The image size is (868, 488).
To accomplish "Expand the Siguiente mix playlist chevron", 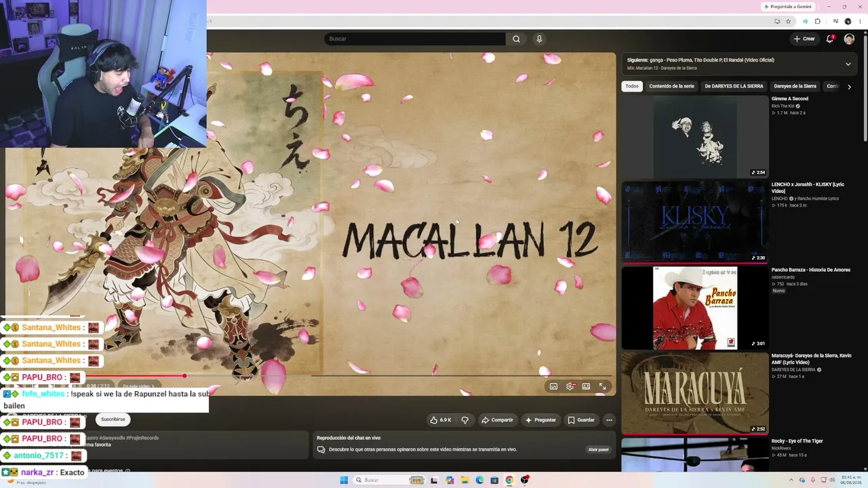I will tap(848, 64).
